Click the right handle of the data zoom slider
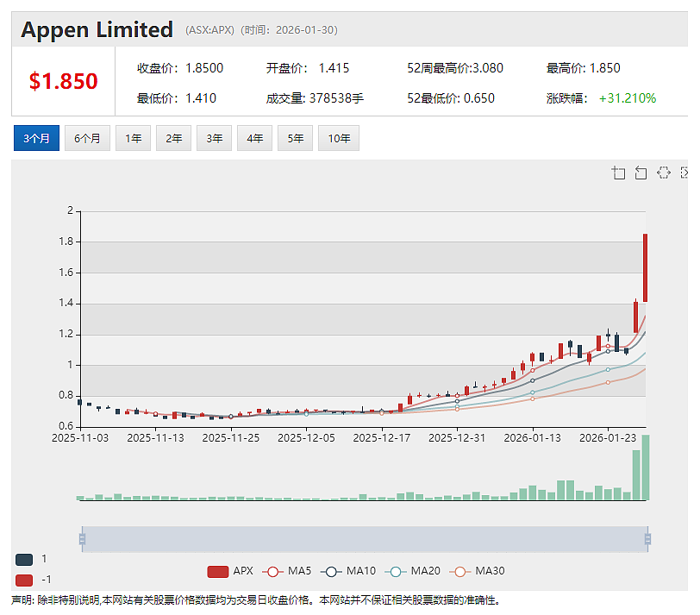This screenshot has height=615, width=700. click(x=647, y=539)
